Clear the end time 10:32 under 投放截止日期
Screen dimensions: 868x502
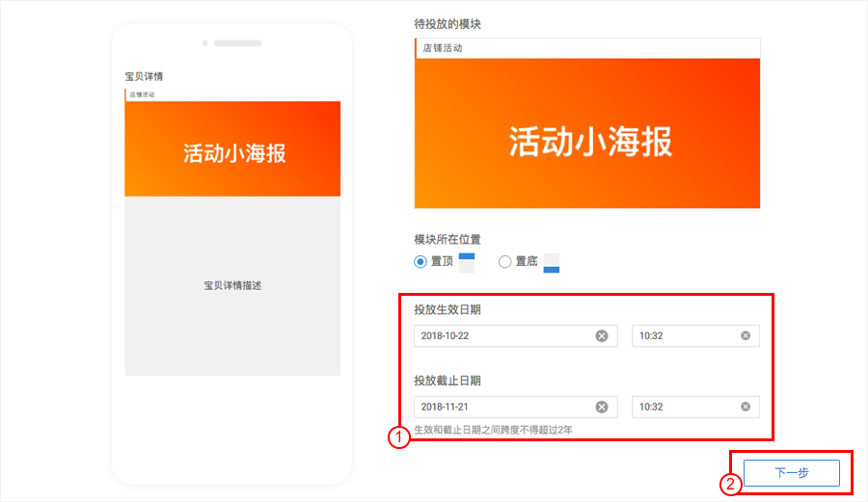(x=746, y=407)
